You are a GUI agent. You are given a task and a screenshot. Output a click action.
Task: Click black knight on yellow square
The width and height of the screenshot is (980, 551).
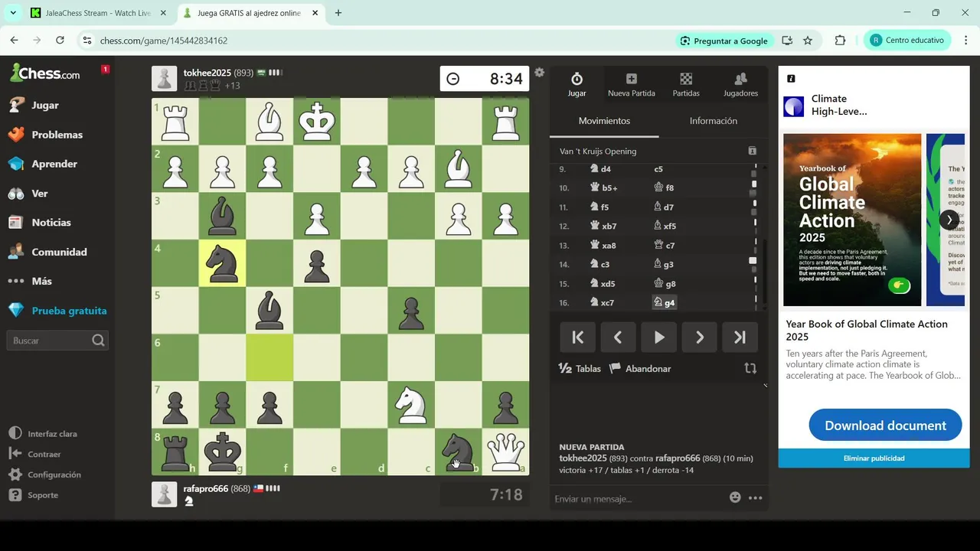click(x=222, y=263)
